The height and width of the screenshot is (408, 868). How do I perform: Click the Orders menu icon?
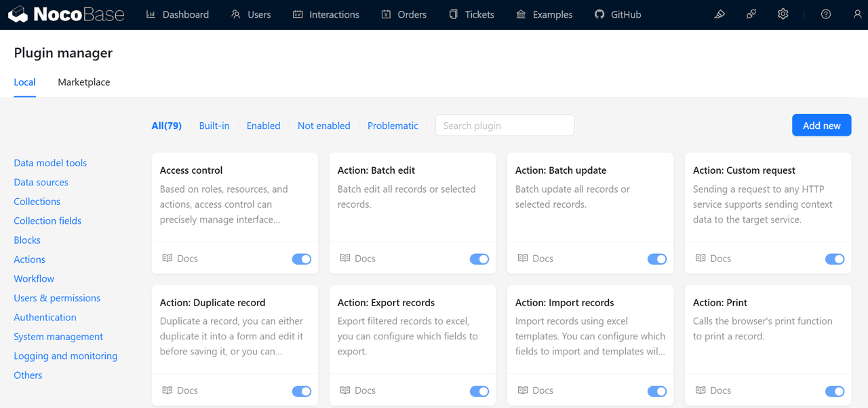point(386,14)
